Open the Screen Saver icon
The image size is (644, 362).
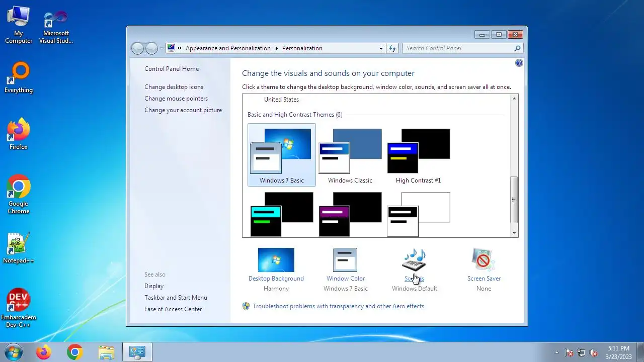(484, 260)
